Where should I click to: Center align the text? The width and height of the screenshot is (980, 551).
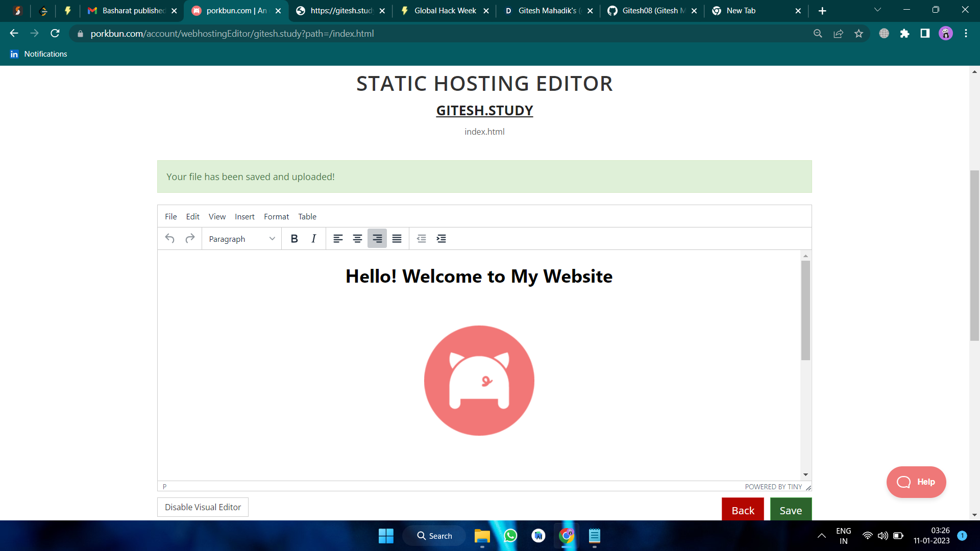357,239
